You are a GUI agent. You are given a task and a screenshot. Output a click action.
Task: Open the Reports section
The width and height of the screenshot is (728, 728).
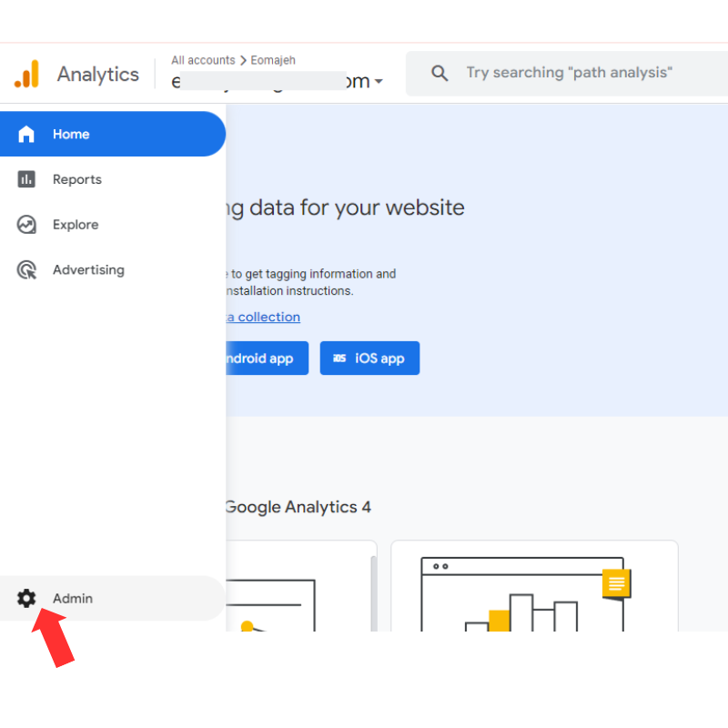coord(113,179)
